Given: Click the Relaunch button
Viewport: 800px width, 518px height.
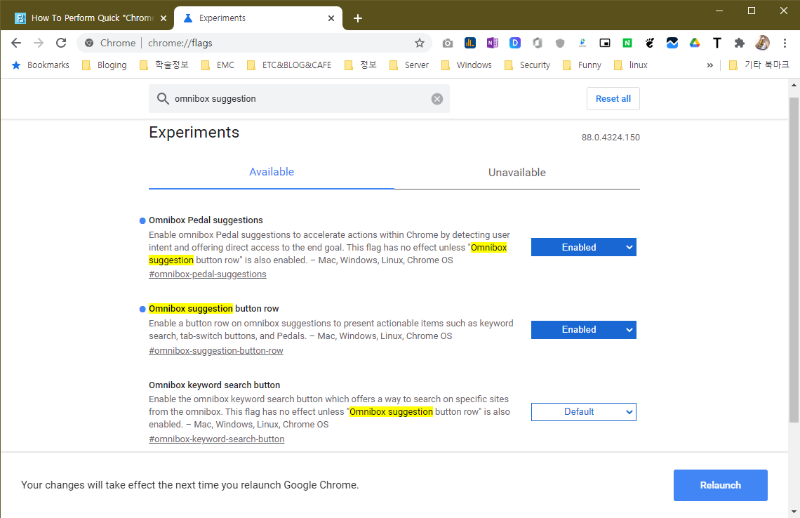Looking at the screenshot, I should tap(720, 485).
